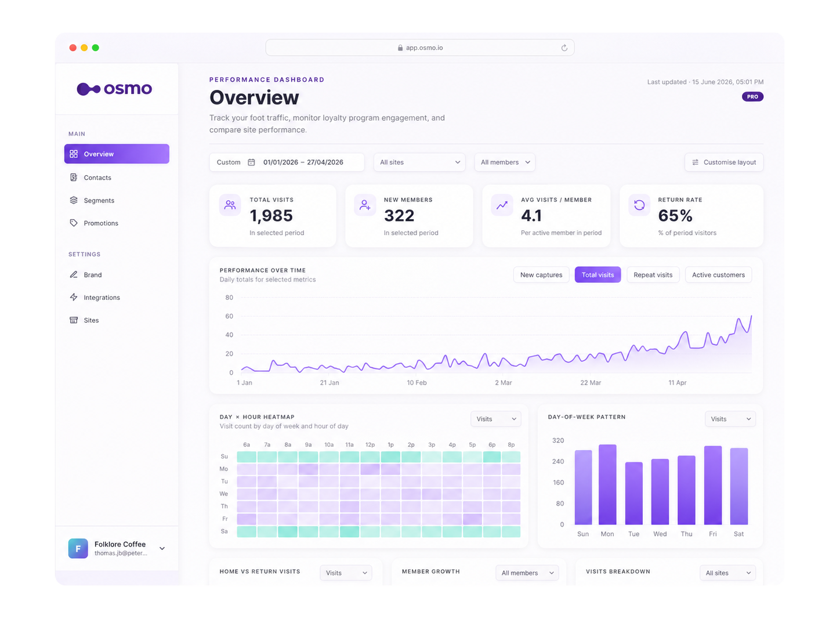Click the thomas.jb@peter... email text

pyautogui.click(x=121, y=553)
